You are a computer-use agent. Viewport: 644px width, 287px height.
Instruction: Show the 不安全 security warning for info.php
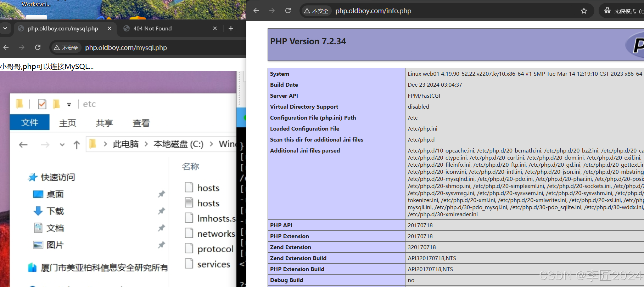[316, 11]
